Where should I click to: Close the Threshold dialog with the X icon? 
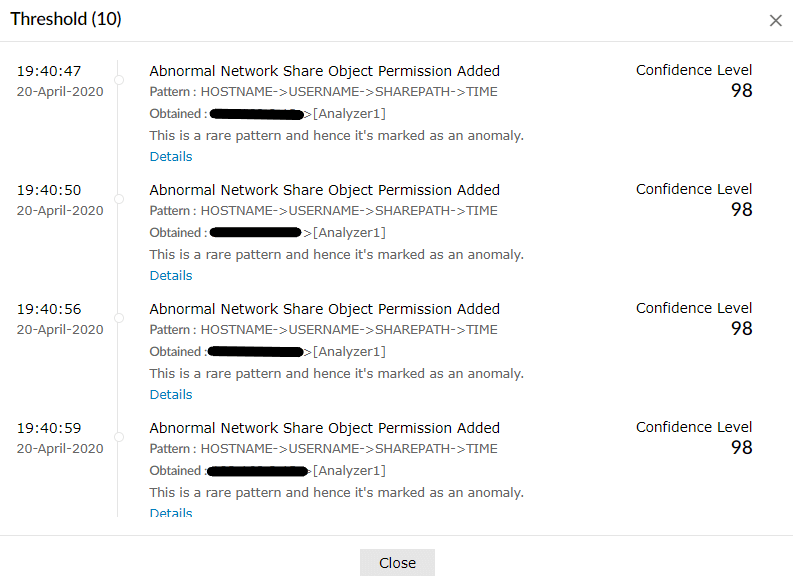pyautogui.click(x=776, y=20)
